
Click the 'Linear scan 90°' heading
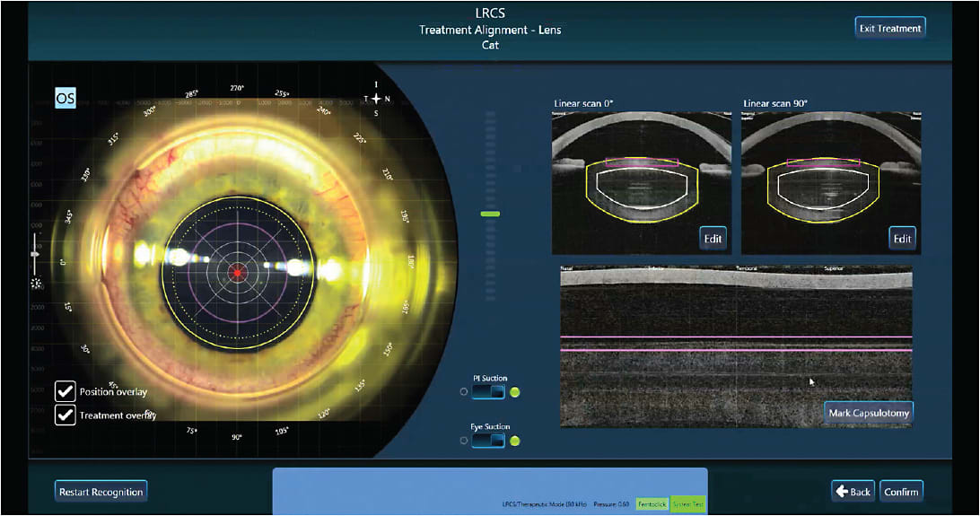click(775, 103)
